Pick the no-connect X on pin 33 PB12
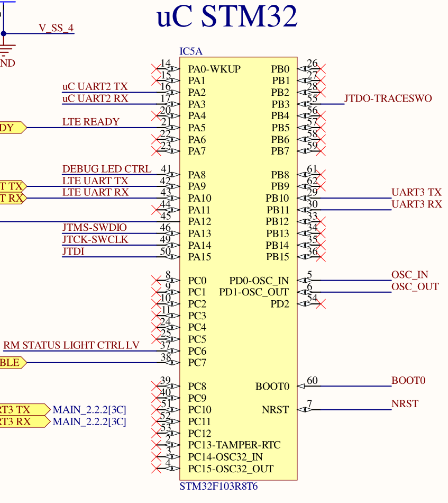 [321, 222]
